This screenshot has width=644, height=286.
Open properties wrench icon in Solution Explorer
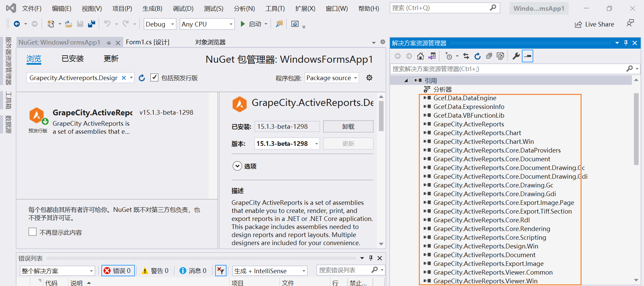(x=516, y=56)
